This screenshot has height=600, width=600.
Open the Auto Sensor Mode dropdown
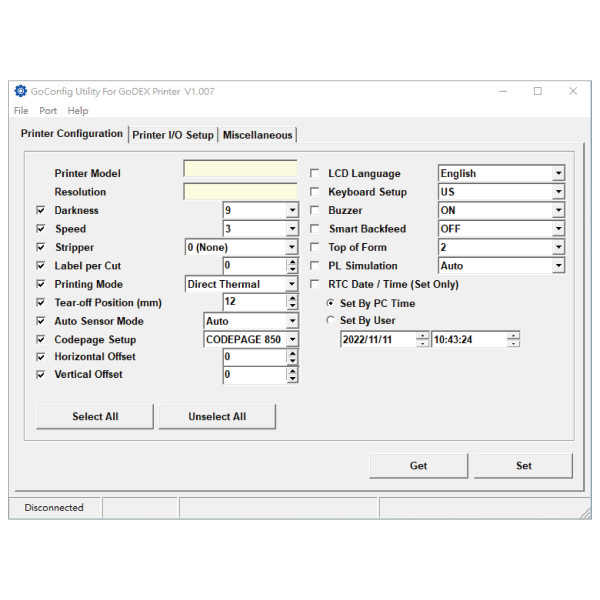tap(292, 321)
